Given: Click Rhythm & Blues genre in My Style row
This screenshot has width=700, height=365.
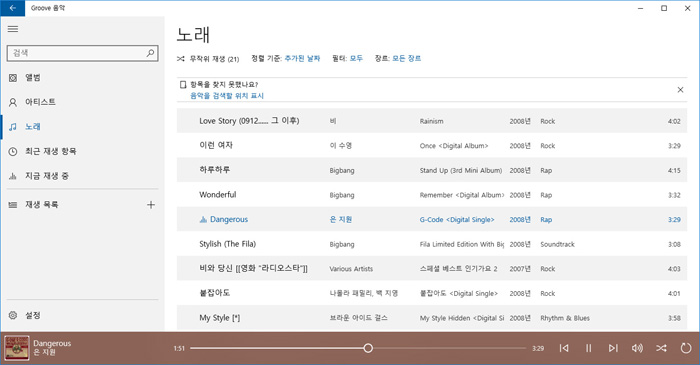Looking at the screenshot, I should [x=565, y=318].
